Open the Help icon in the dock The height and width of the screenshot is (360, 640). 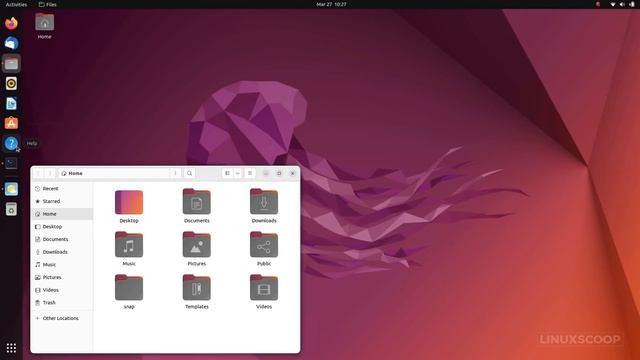tap(11, 143)
